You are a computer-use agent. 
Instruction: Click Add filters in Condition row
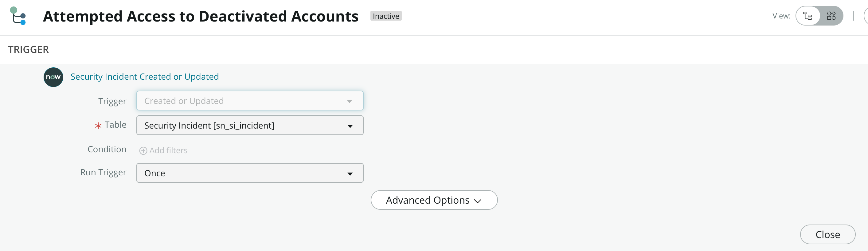coord(168,150)
